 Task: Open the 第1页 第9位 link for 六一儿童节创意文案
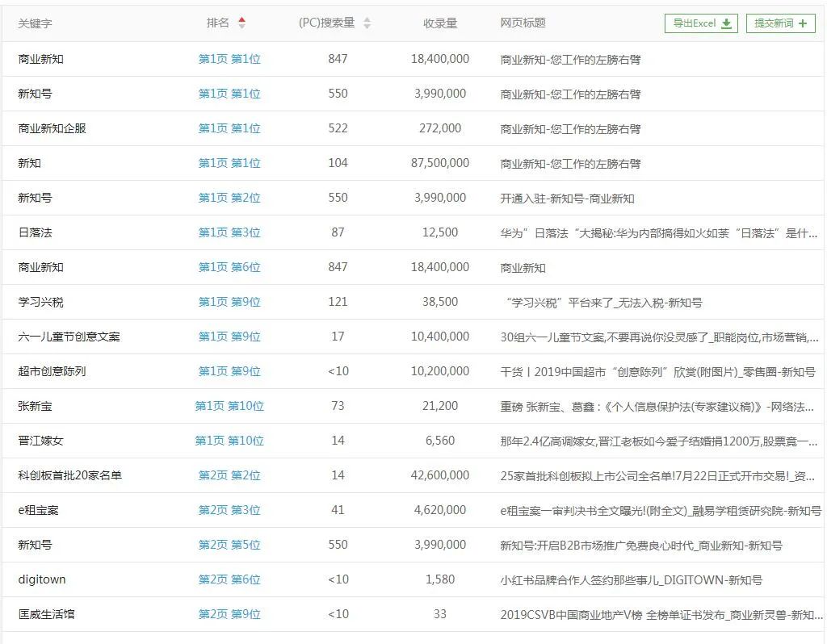click(x=229, y=337)
